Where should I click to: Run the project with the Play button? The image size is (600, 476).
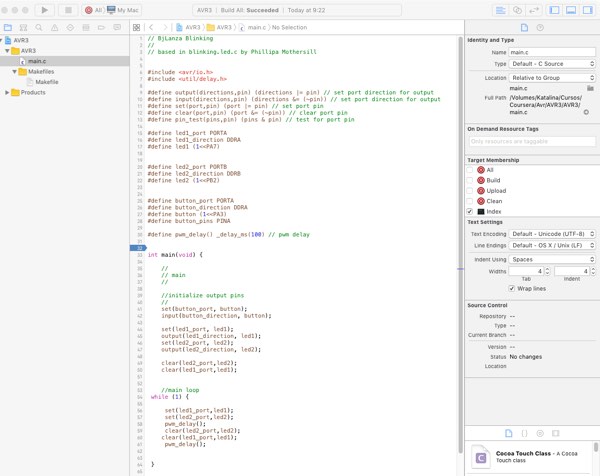44,10
